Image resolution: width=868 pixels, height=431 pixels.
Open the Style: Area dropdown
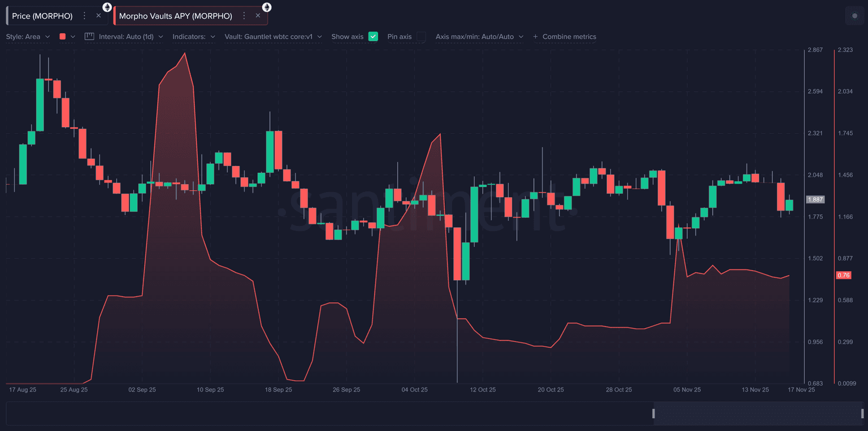(28, 37)
